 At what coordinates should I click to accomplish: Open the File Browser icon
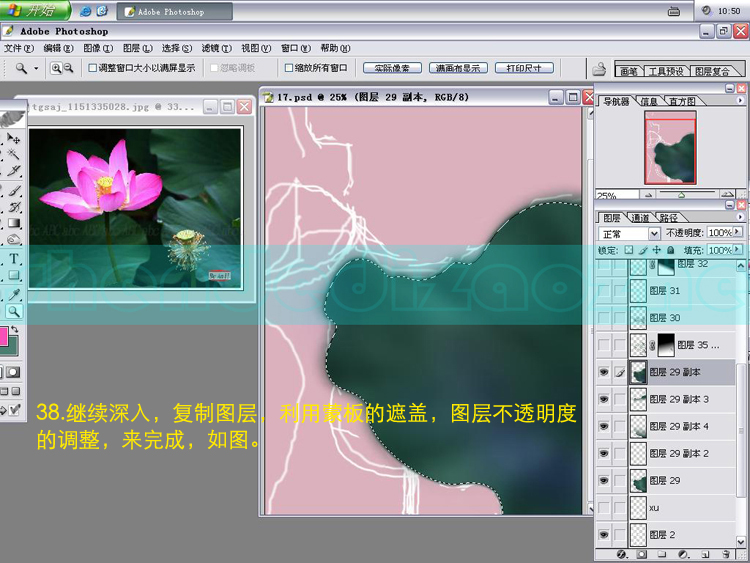coord(599,70)
